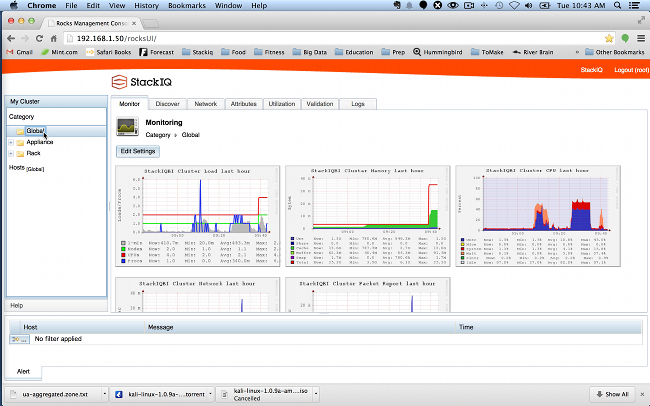
Task: Switch to the Utilization tab
Action: [x=282, y=104]
